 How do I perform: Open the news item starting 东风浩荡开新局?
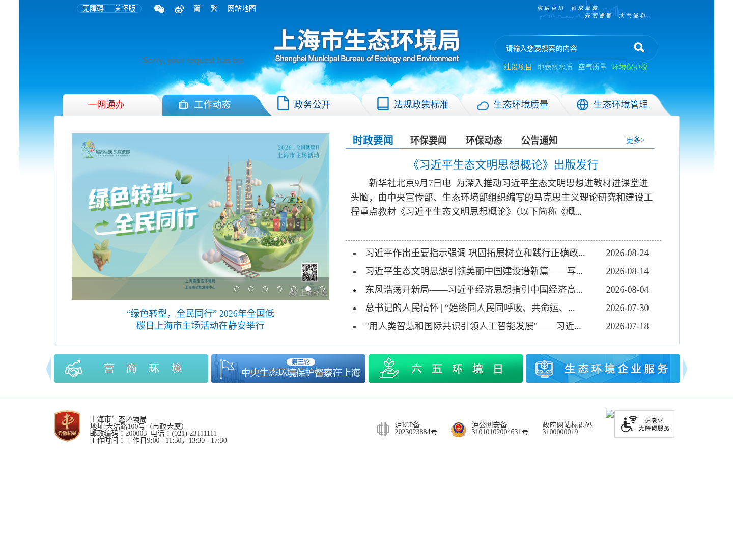pyautogui.click(x=474, y=290)
